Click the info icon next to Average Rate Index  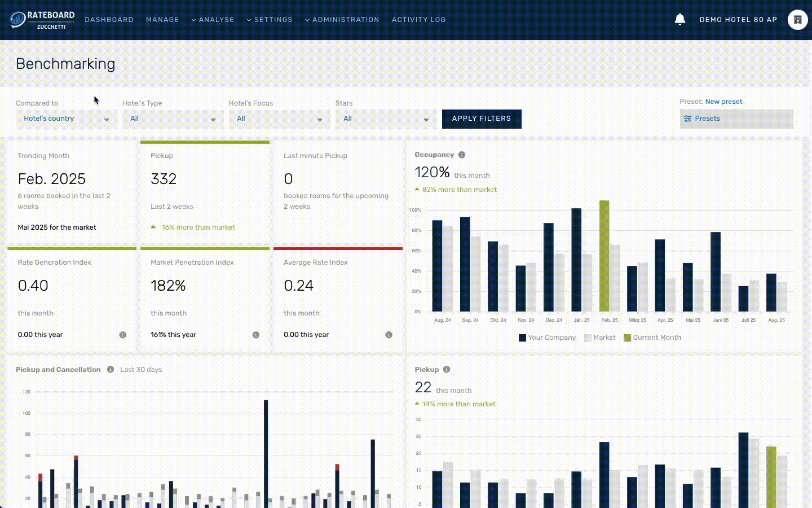click(389, 335)
